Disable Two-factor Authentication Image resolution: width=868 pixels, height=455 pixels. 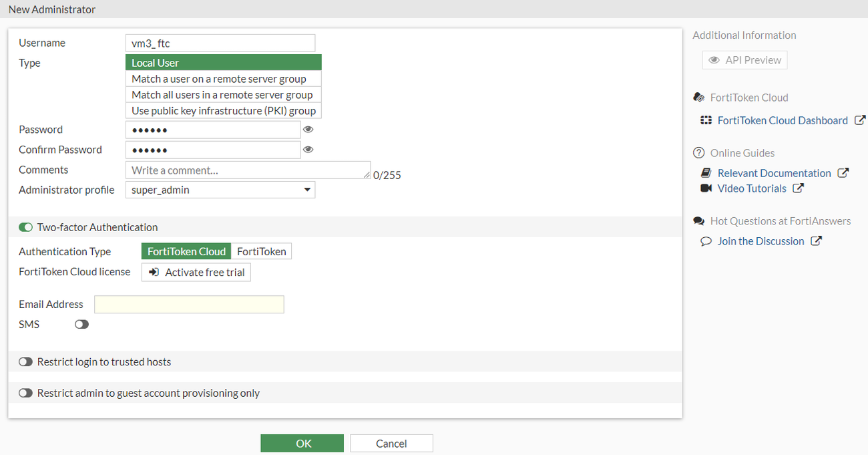point(25,227)
